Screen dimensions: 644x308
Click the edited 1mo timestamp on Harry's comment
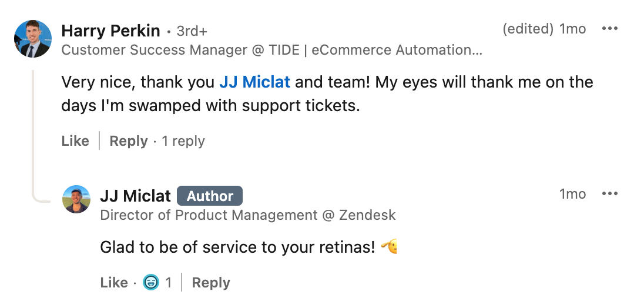545,29
